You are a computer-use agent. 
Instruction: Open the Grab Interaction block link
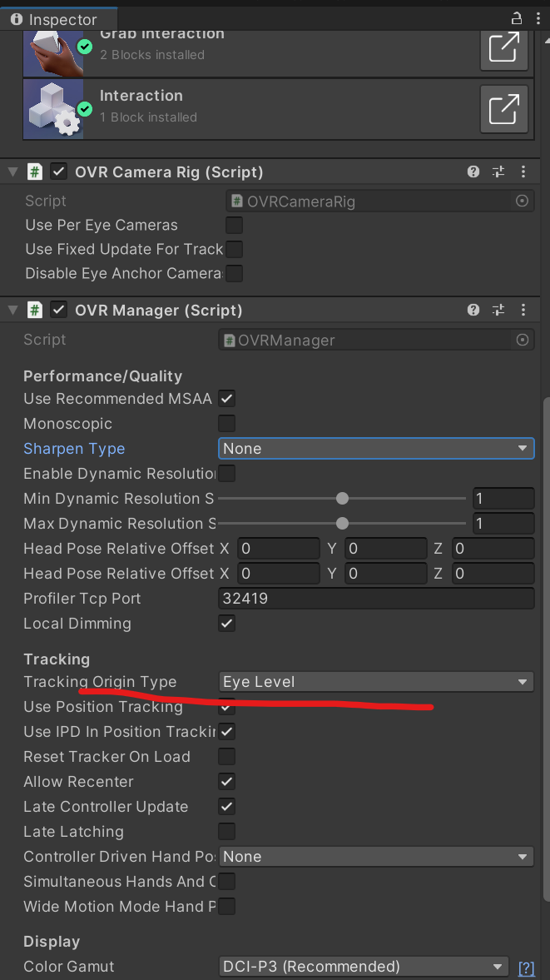pyautogui.click(x=503, y=48)
